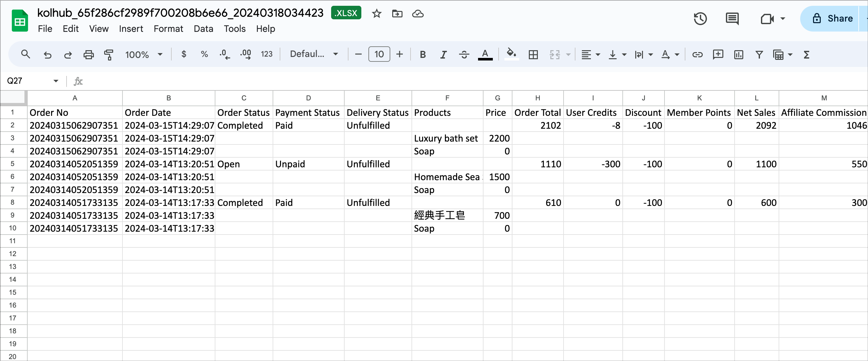Insert a link
868x361 pixels.
697,54
